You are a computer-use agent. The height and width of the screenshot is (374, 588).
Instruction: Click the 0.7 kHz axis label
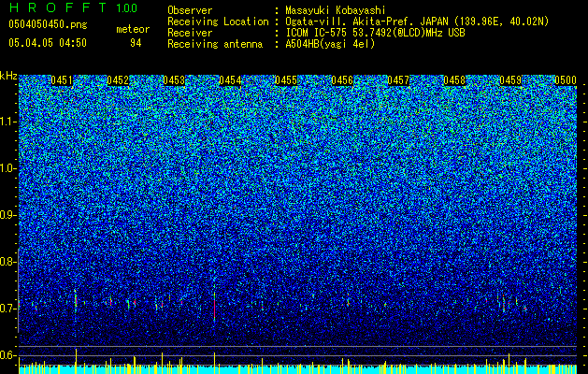8,309
